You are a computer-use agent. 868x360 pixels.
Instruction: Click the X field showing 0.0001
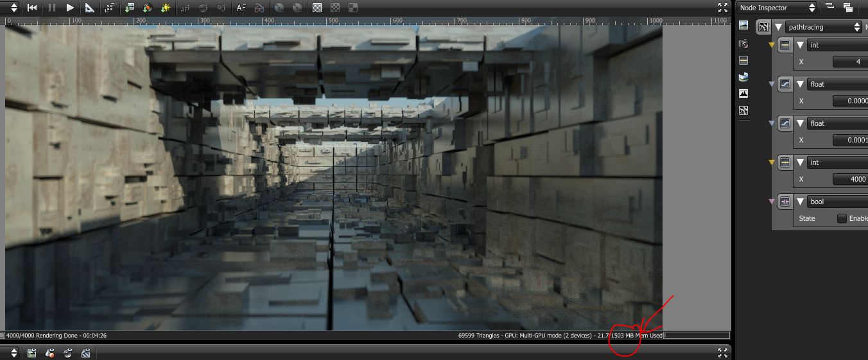tap(850, 140)
